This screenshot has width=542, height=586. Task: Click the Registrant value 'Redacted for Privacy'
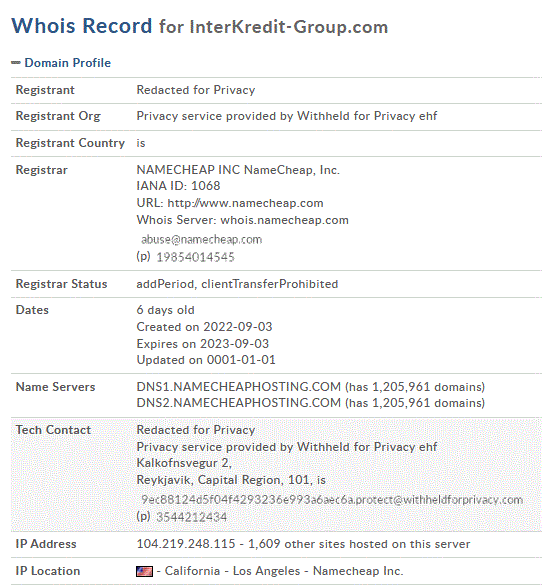pos(196,90)
